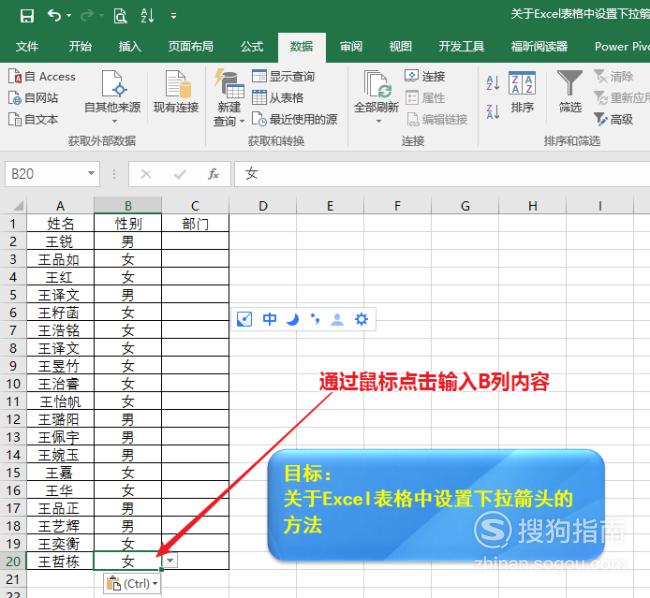Click 连接 button in connections group

[x=425, y=76]
